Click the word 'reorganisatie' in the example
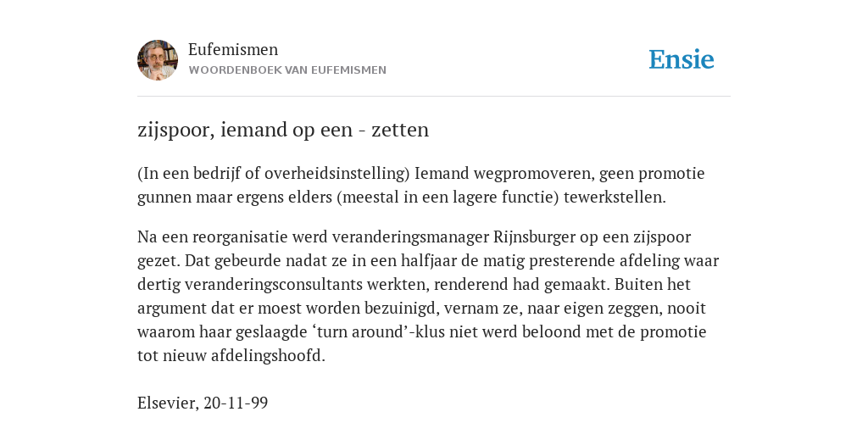Image resolution: width=868 pixels, height=434 pixels. pos(240,237)
